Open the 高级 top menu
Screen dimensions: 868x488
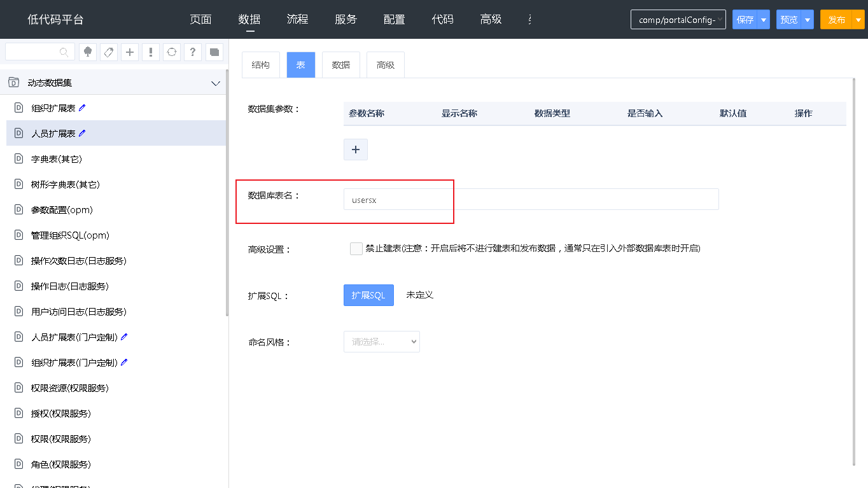pos(491,20)
